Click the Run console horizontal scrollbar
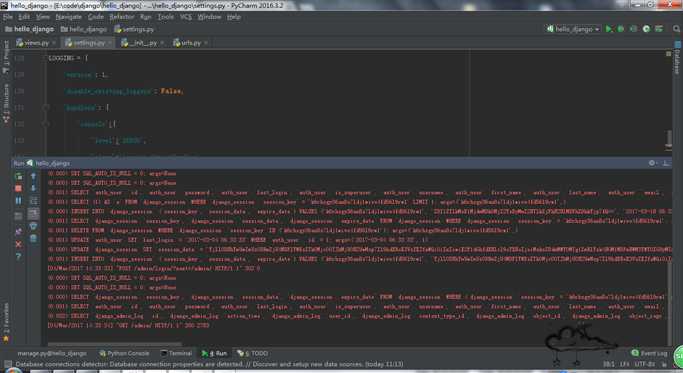This screenshot has width=683, height=373. (115, 344)
